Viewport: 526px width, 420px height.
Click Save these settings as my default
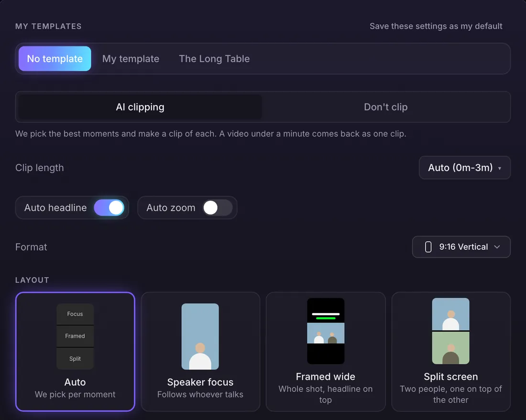pyautogui.click(x=436, y=26)
